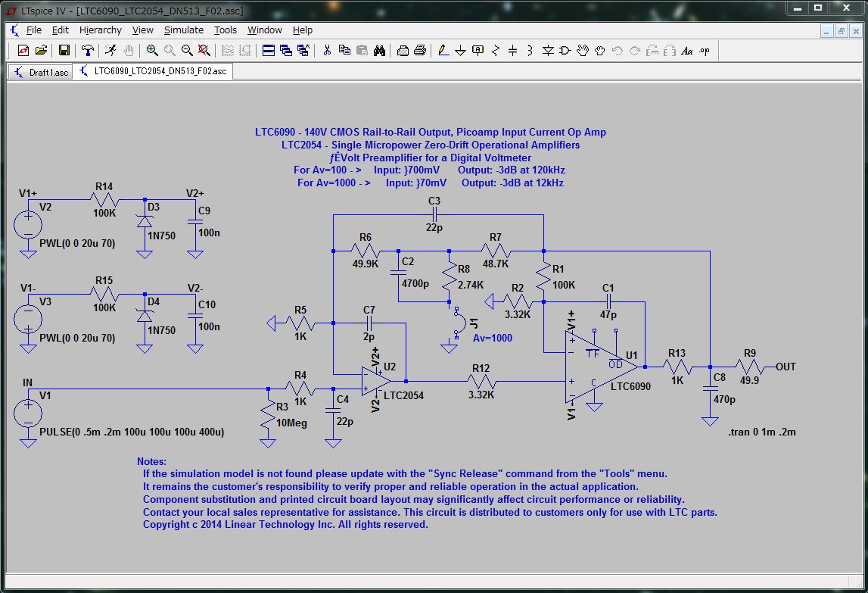
Task: Open the Tools menu
Action: tap(226, 30)
